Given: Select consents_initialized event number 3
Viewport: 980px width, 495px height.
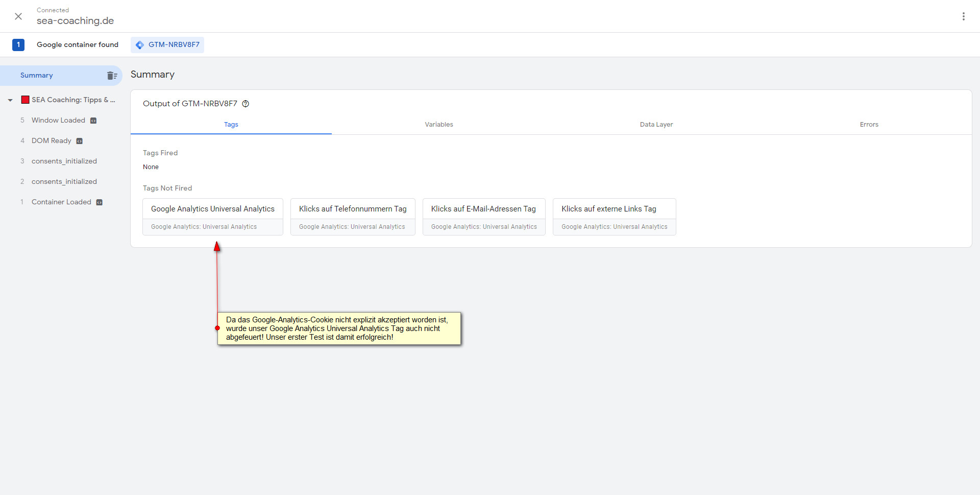Looking at the screenshot, I should point(64,161).
